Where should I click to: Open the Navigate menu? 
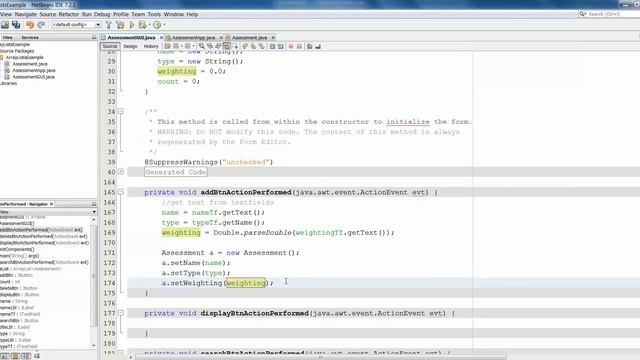(x=26, y=14)
